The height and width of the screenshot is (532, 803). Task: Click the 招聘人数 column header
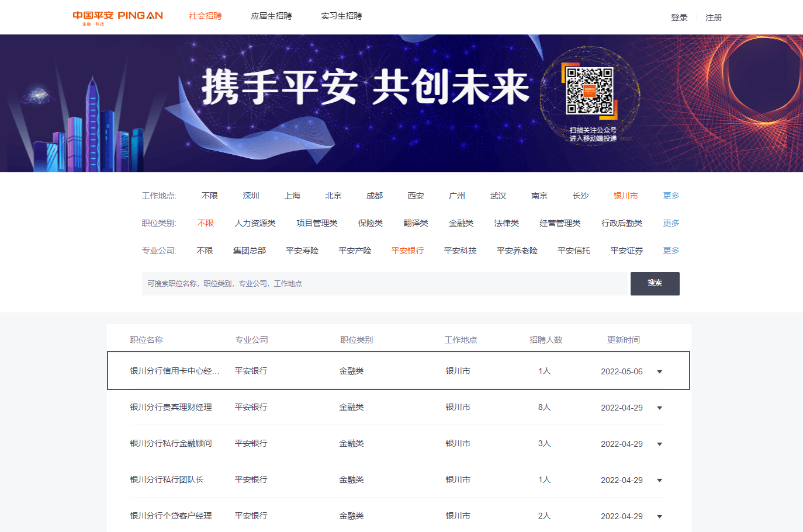coord(546,340)
